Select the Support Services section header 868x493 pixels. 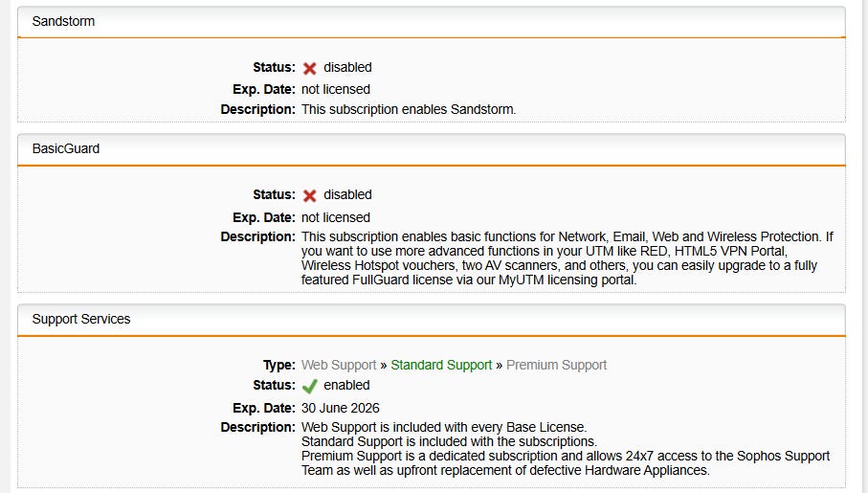pyautogui.click(x=81, y=319)
